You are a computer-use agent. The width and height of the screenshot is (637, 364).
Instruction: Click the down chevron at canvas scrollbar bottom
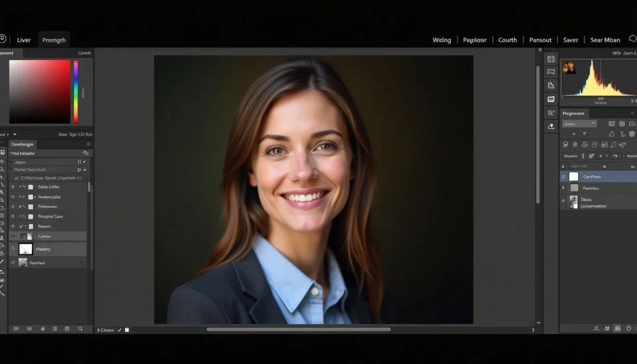point(538,322)
